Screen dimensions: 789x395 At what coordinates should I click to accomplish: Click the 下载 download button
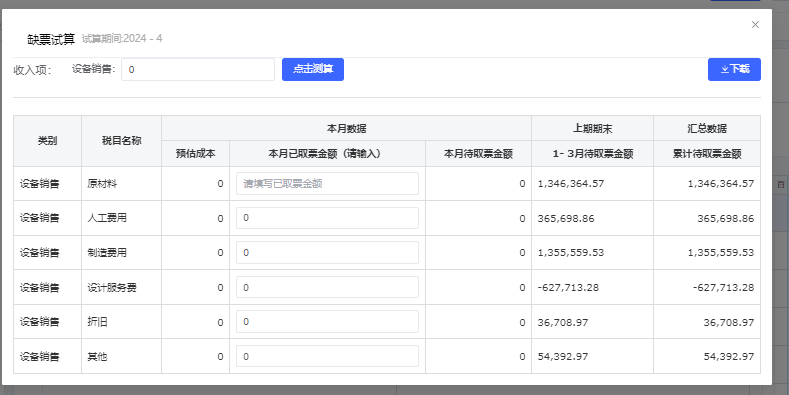(x=734, y=69)
